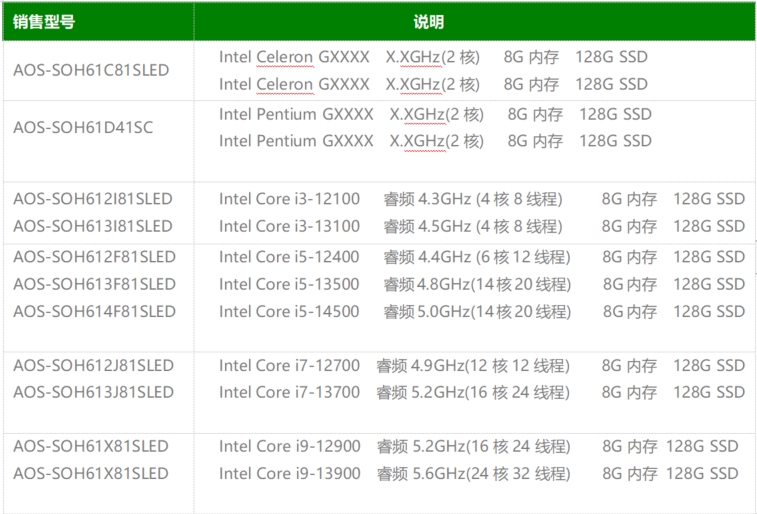
Task: Click the Intel Core i9-12900 description
Action: [x=289, y=446]
